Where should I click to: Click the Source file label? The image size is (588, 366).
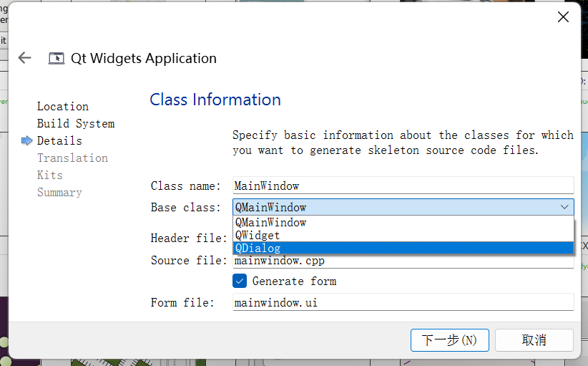[x=189, y=260]
